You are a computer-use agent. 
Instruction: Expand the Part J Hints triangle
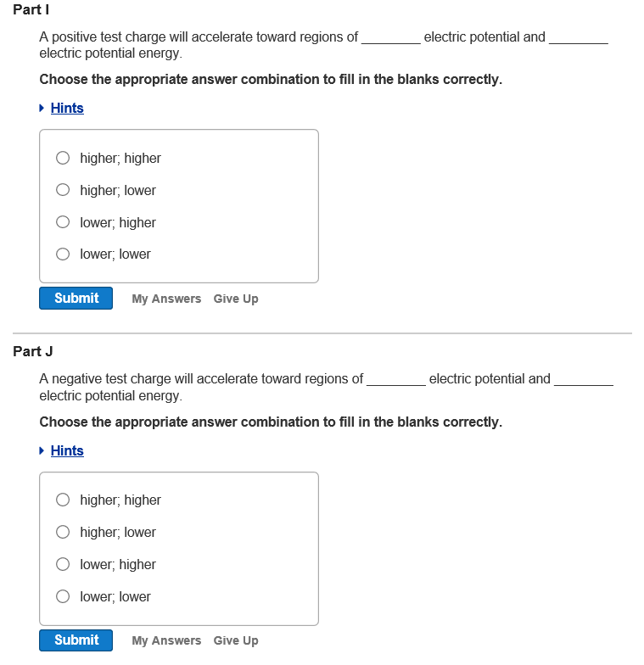(42, 450)
